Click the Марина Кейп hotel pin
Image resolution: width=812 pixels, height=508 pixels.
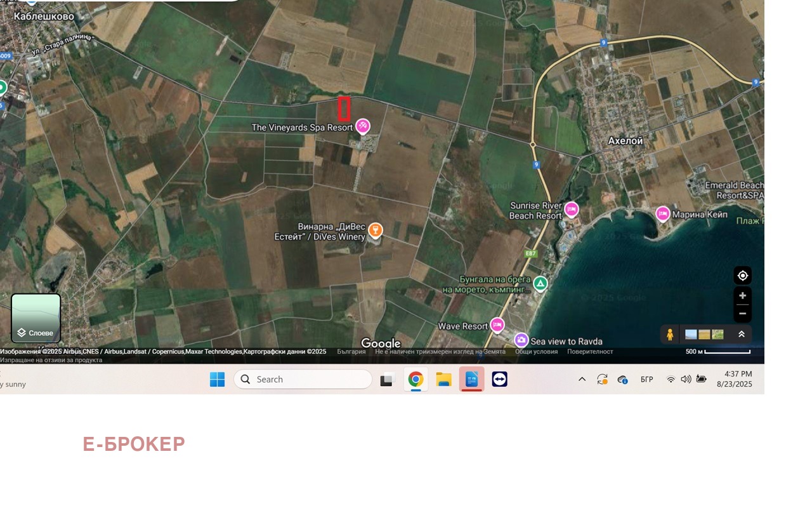click(662, 214)
